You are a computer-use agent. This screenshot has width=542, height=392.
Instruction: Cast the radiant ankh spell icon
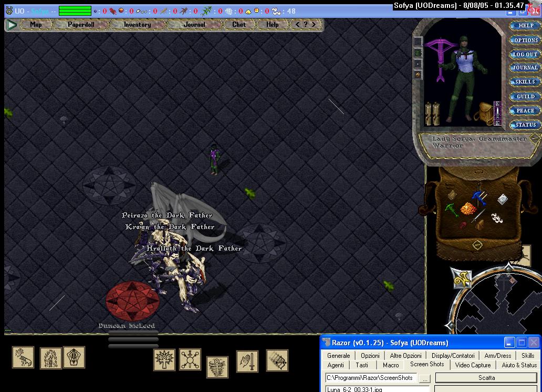pos(164,359)
